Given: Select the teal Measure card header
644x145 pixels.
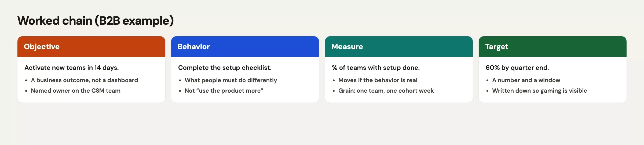Looking at the screenshot, I should pos(399,46).
